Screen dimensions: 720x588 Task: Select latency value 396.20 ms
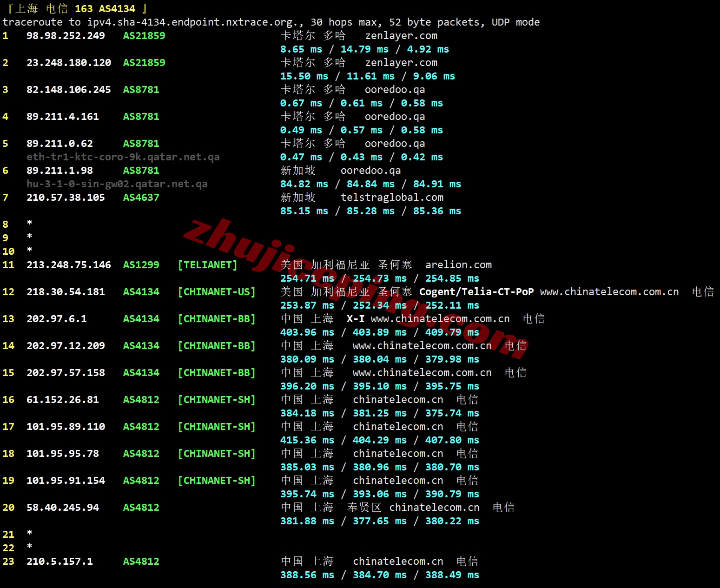coord(307,386)
